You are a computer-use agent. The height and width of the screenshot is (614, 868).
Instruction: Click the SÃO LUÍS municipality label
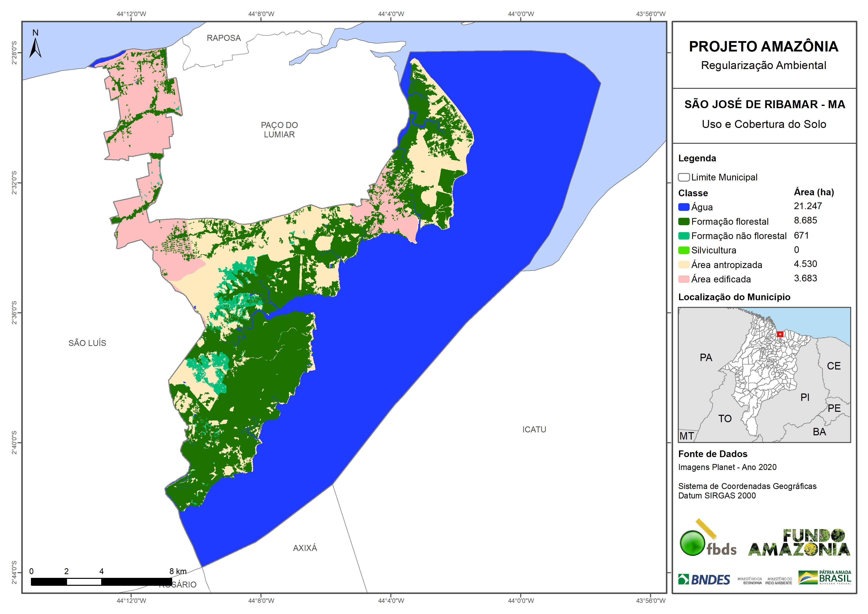click(87, 343)
